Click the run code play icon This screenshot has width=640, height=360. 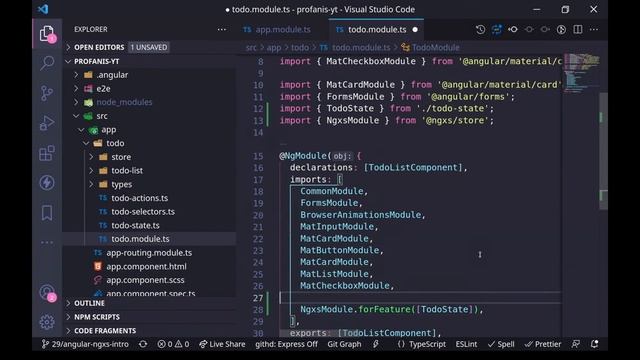[562, 29]
